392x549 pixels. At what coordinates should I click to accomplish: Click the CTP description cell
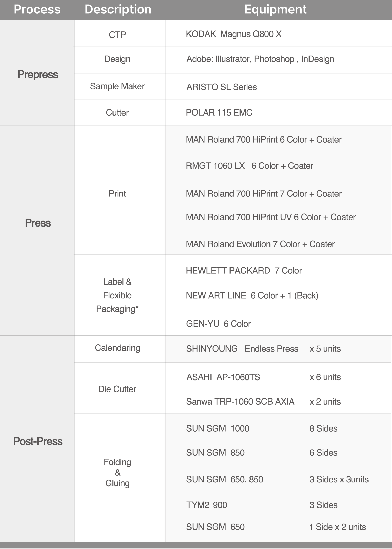click(x=117, y=35)
